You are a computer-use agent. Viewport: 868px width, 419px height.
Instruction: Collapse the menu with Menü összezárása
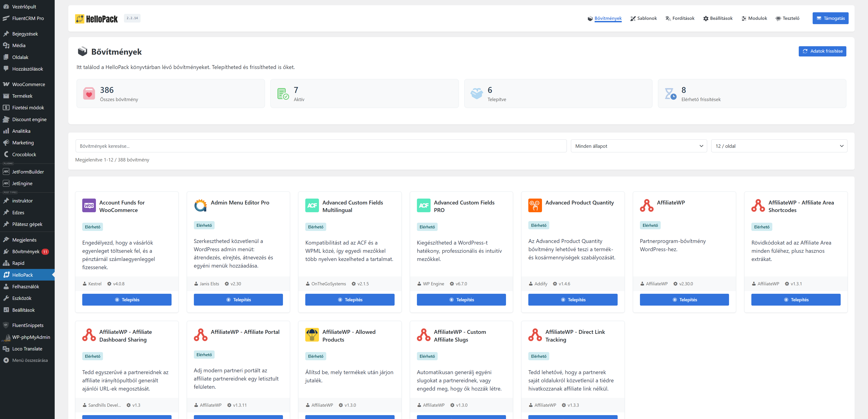pos(26,360)
